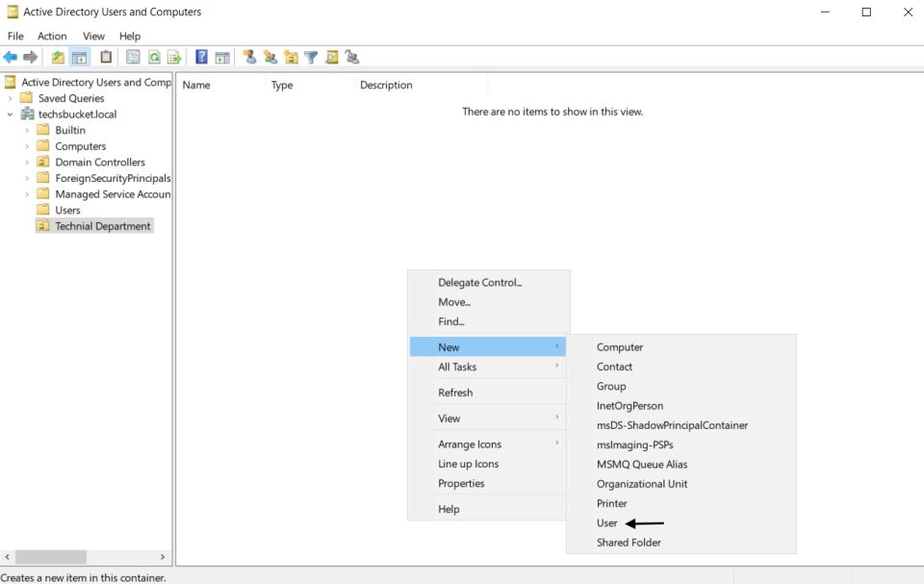Select Contact in the New submenu
The height and width of the screenshot is (584, 924).
[x=681, y=367]
